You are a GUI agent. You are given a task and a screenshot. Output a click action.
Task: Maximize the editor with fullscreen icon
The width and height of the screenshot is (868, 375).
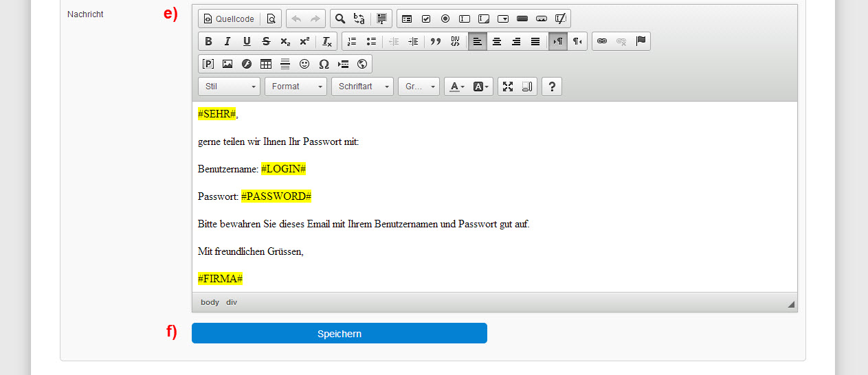[x=508, y=87]
